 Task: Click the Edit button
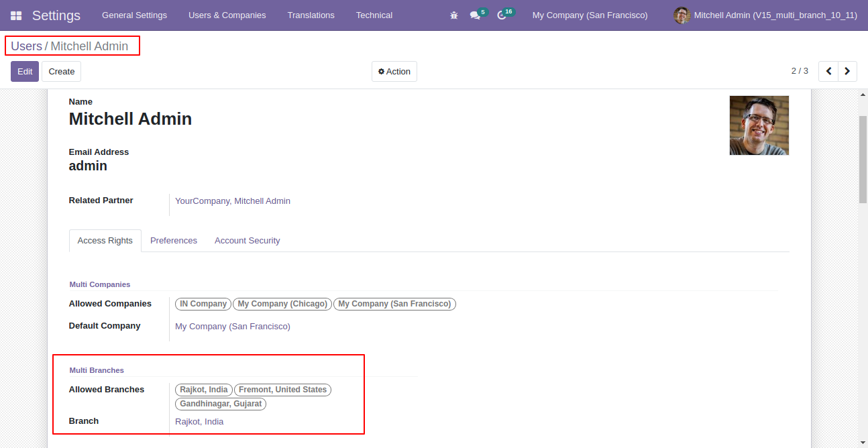pos(25,72)
